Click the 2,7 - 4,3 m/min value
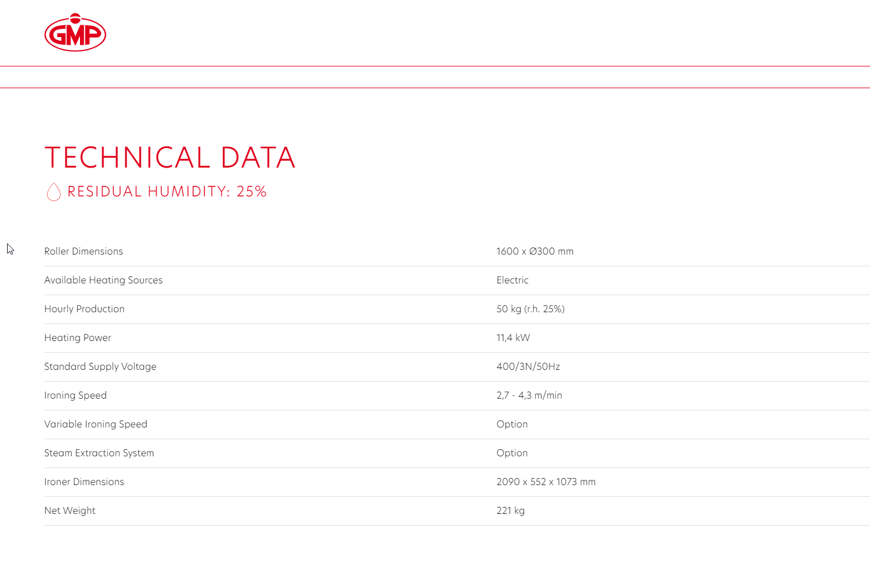Screen dimensions: 870x588 click(x=529, y=395)
